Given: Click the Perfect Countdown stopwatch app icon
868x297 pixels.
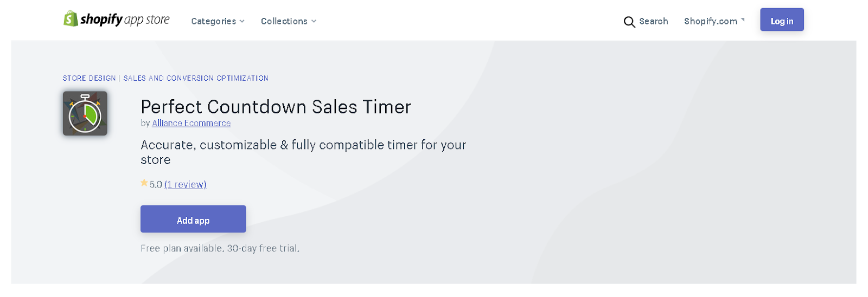Looking at the screenshot, I should (x=85, y=113).
